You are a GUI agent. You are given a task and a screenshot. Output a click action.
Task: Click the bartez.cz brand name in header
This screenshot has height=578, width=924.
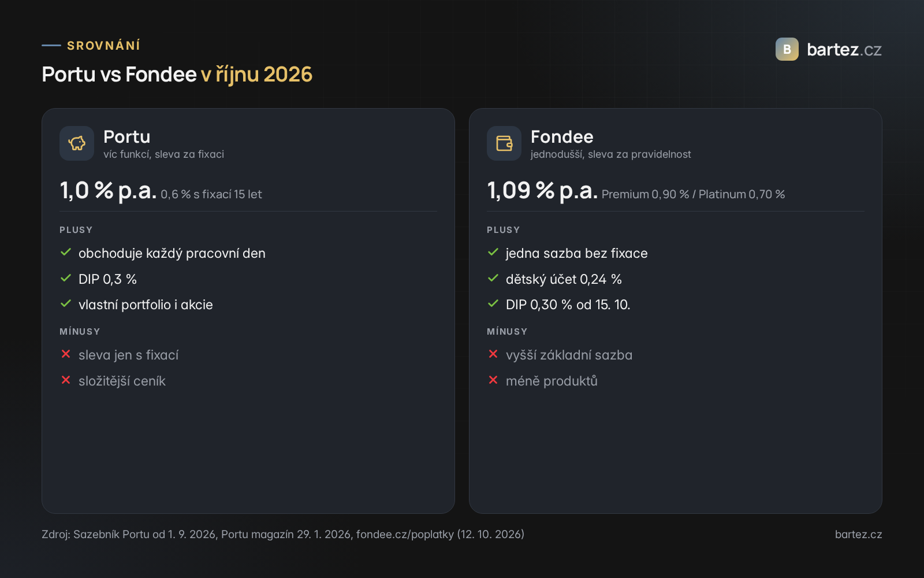pyautogui.click(x=844, y=50)
